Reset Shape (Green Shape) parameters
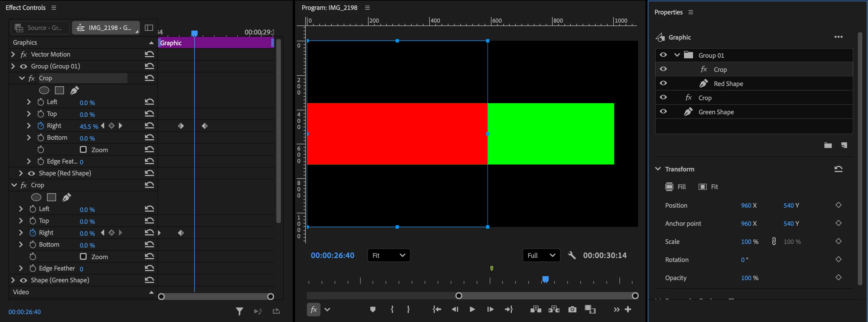Viewport: 868px width, 322px height. [149, 280]
